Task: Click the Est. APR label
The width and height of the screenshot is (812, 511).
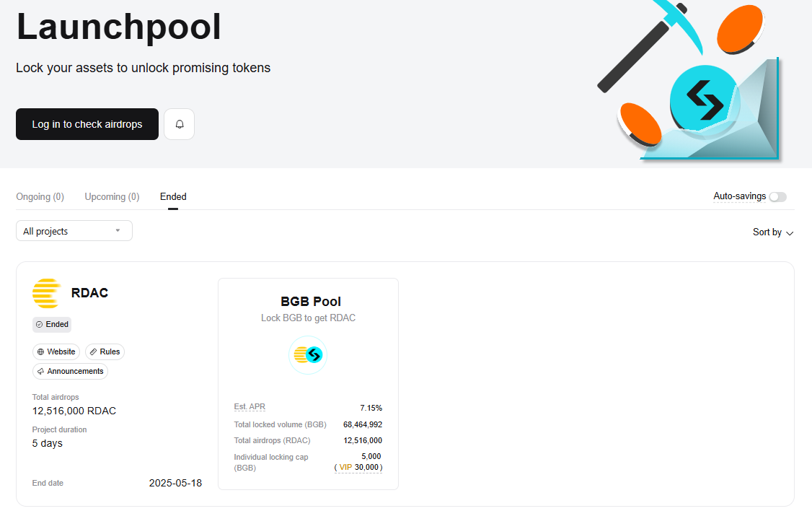Action: [x=250, y=407]
